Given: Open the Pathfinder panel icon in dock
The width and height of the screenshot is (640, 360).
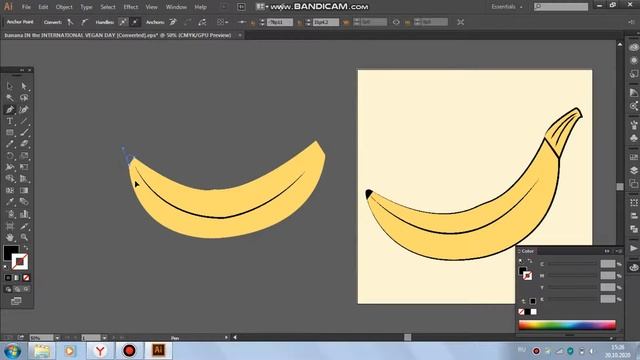Looking at the screenshot, I should (x=633, y=229).
